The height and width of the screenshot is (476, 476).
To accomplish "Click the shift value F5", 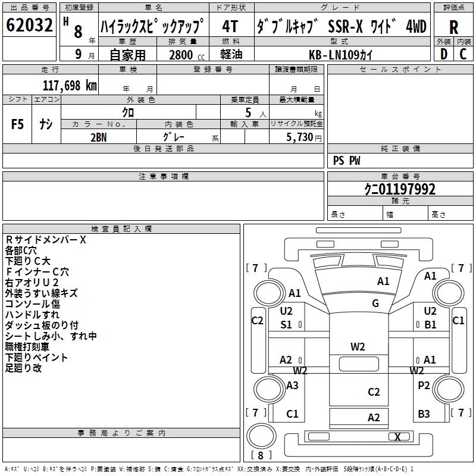I will pyautogui.click(x=17, y=124).
